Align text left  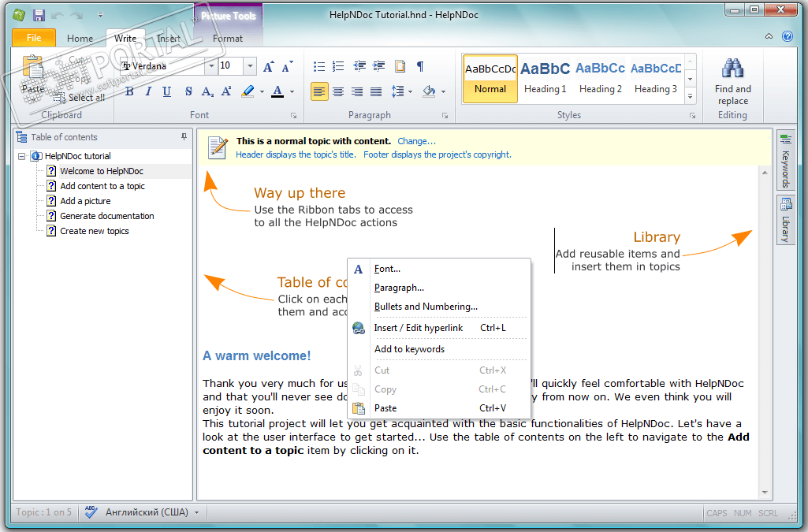[x=319, y=91]
